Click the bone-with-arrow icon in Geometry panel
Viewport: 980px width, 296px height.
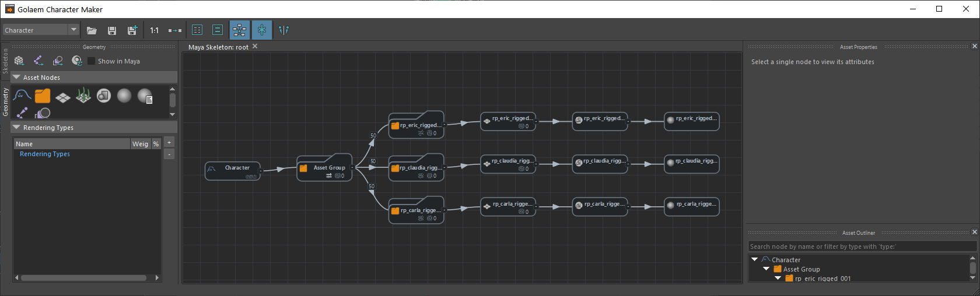(x=38, y=61)
